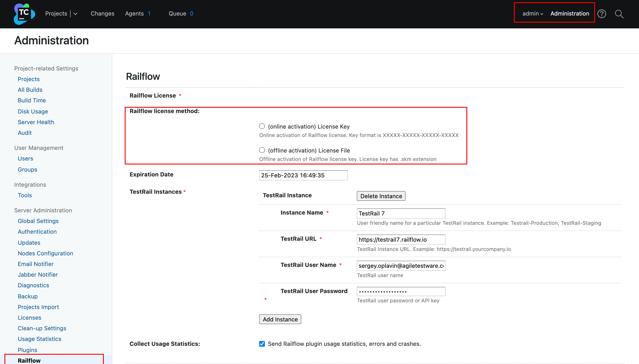Screen dimensions: 639x364
Task: Click the 'Key format is XXXXX-XXXXX-XXXXX-XXXXX' hint
Action: pos(404,135)
